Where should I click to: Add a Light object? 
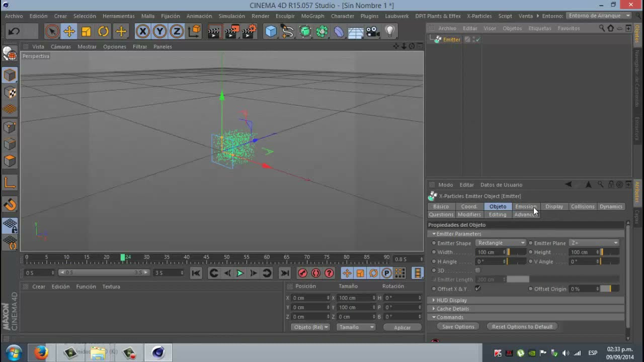click(x=390, y=32)
